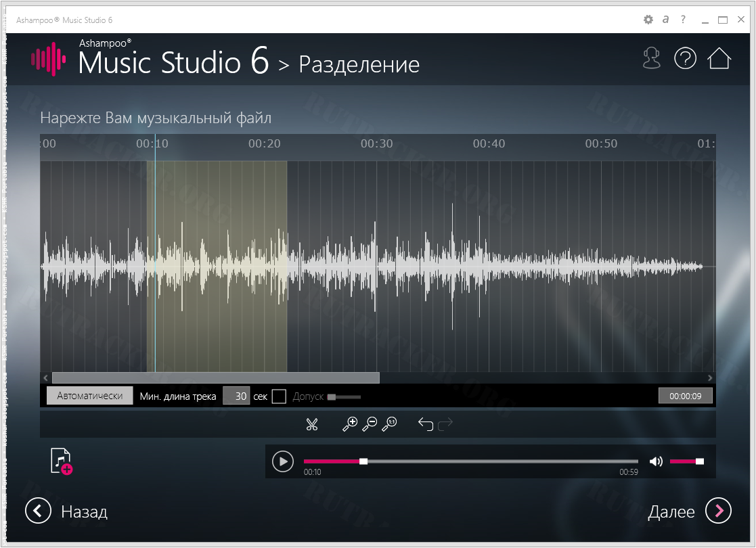
Task: Open the support headset icon
Action: coord(651,59)
